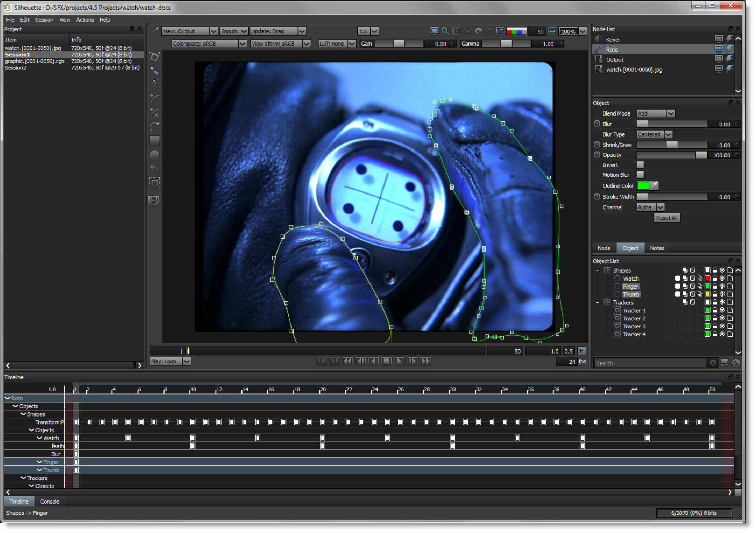Viewport: 756px width, 533px height.
Task: Choose the Circle shape tool
Action: coord(154,155)
